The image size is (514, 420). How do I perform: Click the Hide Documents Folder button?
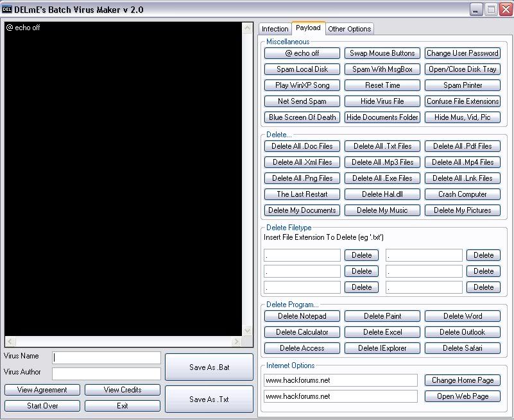click(382, 117)
